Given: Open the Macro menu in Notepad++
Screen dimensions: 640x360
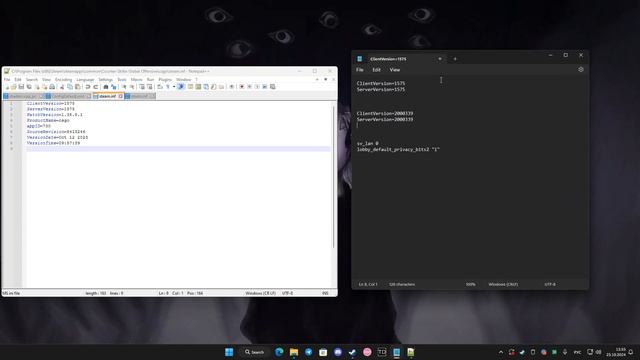Looking at the screenshot, I should pos(136,80).
